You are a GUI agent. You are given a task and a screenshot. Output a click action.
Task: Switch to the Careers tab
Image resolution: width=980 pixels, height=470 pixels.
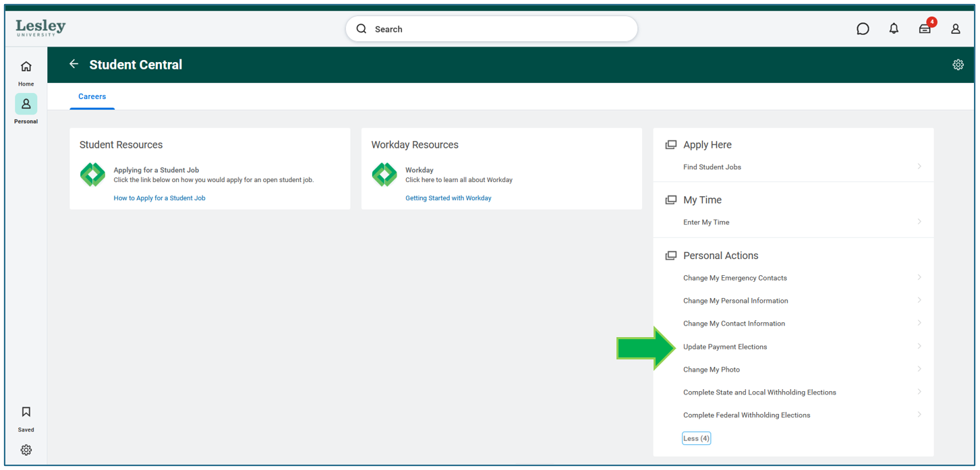92,96
